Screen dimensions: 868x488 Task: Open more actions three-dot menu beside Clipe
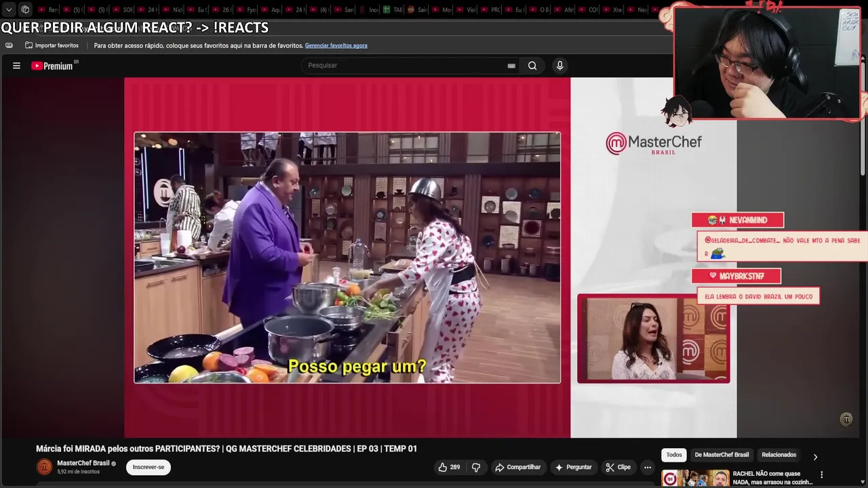pos(648,467)
